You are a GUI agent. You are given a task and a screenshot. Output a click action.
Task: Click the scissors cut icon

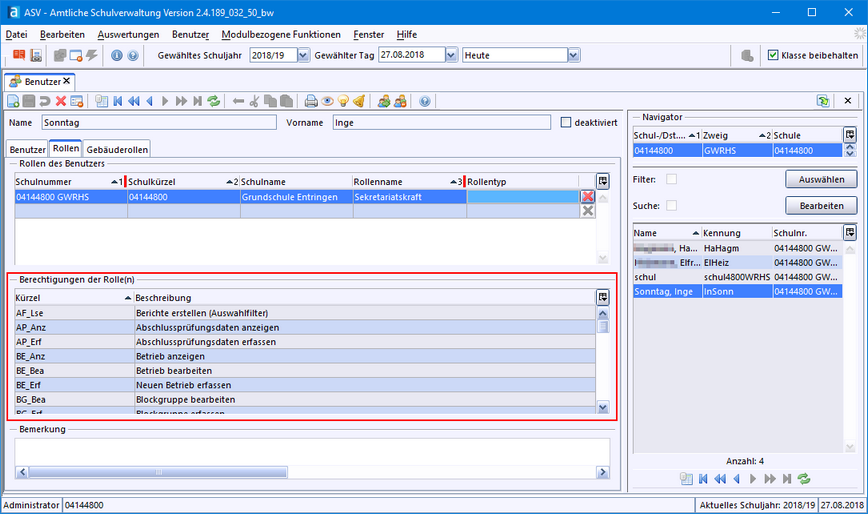(254, 101)
